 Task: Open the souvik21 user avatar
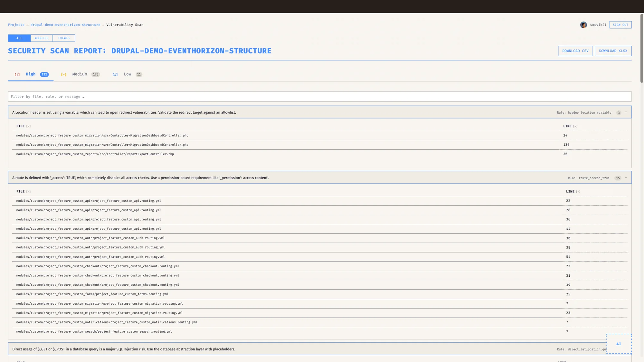(x=583, y=25)
